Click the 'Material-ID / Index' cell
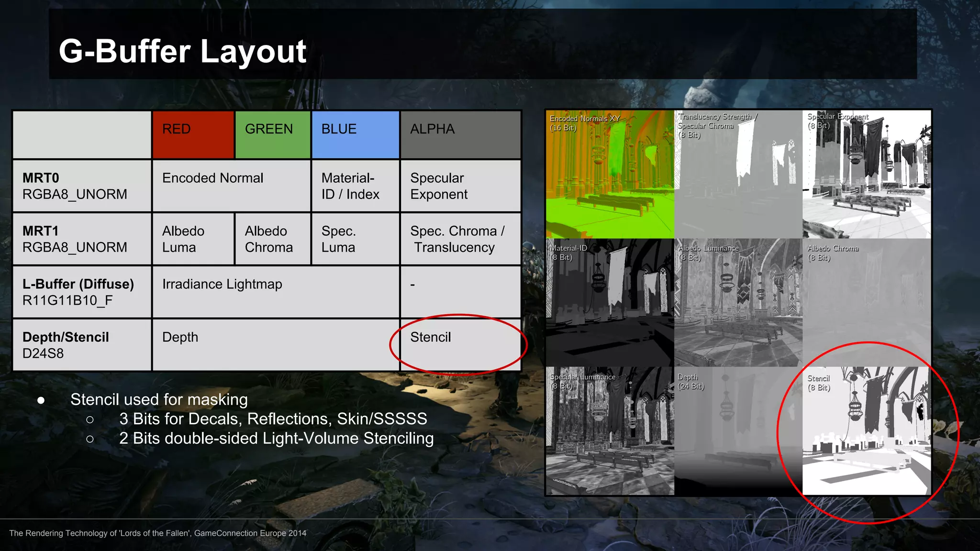Viewport: 980px width, 551px height. 356,186
